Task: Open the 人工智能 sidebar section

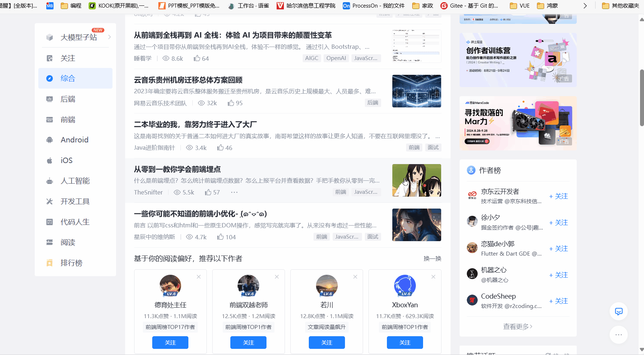Action: click(x=49, y=181)
